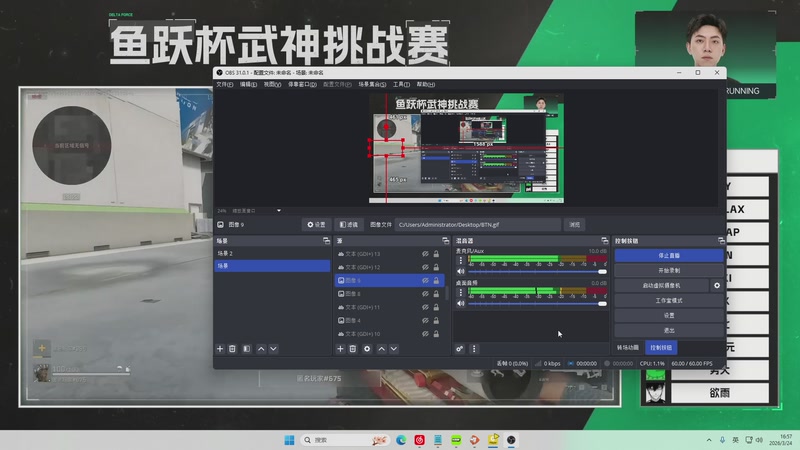Click 启动虚拟摄像机 button

(661, 286)
